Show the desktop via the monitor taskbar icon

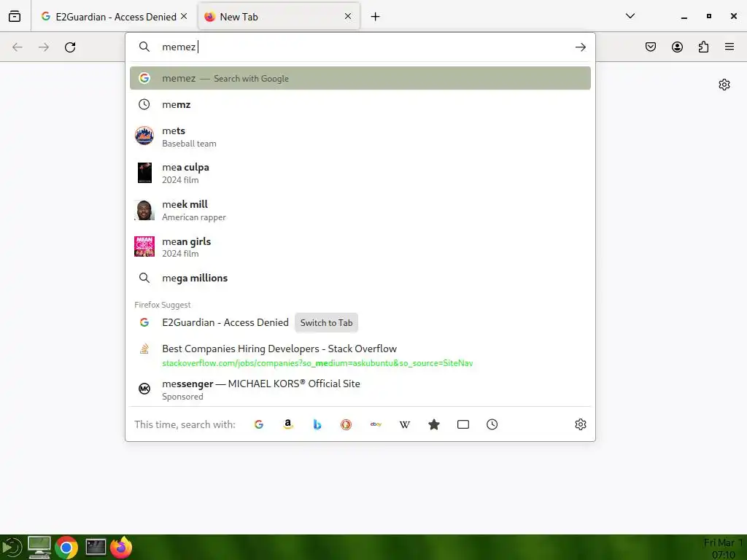[39, 547]
